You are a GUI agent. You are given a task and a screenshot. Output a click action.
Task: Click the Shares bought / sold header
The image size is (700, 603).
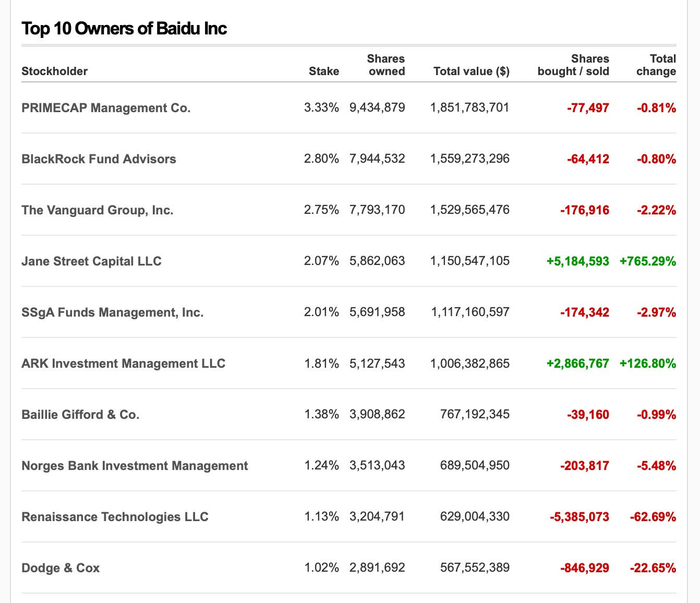pyautogui.click(x=573, y=65)
